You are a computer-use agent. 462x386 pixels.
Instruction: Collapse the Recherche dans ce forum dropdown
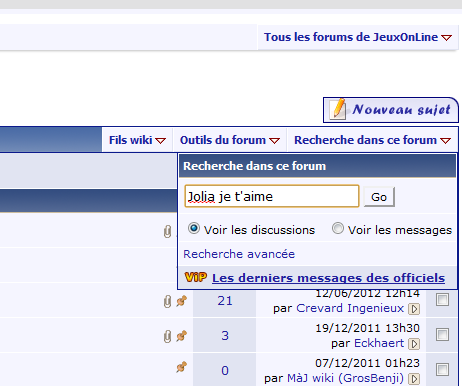[372, 140]
